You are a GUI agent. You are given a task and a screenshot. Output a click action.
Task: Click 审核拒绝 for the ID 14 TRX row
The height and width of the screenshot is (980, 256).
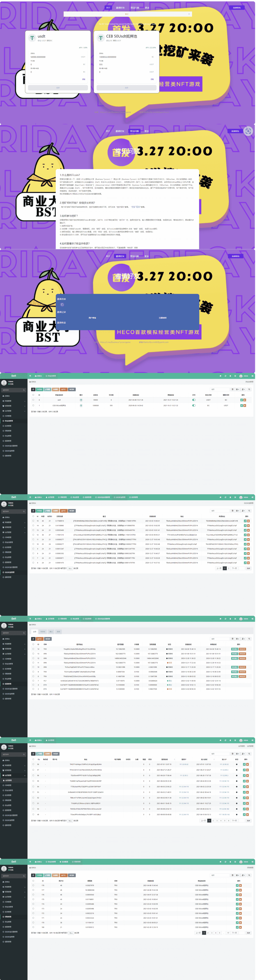click(x=242, y=649)
